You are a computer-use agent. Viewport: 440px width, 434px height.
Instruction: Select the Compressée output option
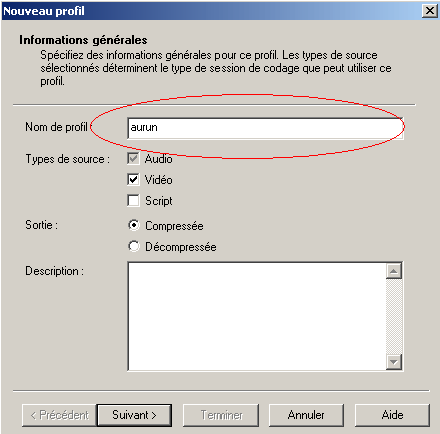[x=134, y=225]
